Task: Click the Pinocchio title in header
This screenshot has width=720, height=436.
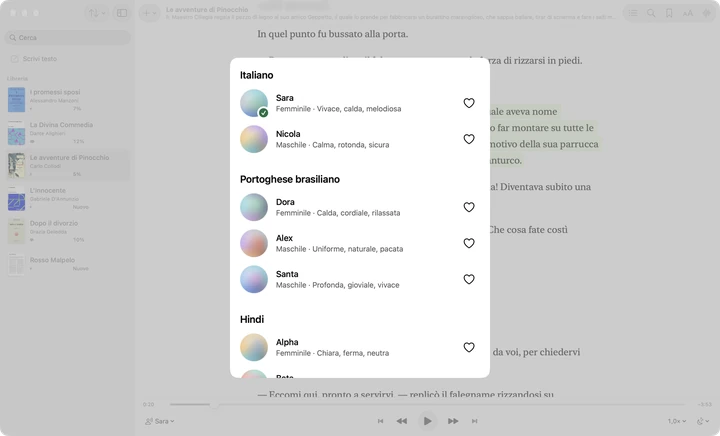Action: pos(207,9)
